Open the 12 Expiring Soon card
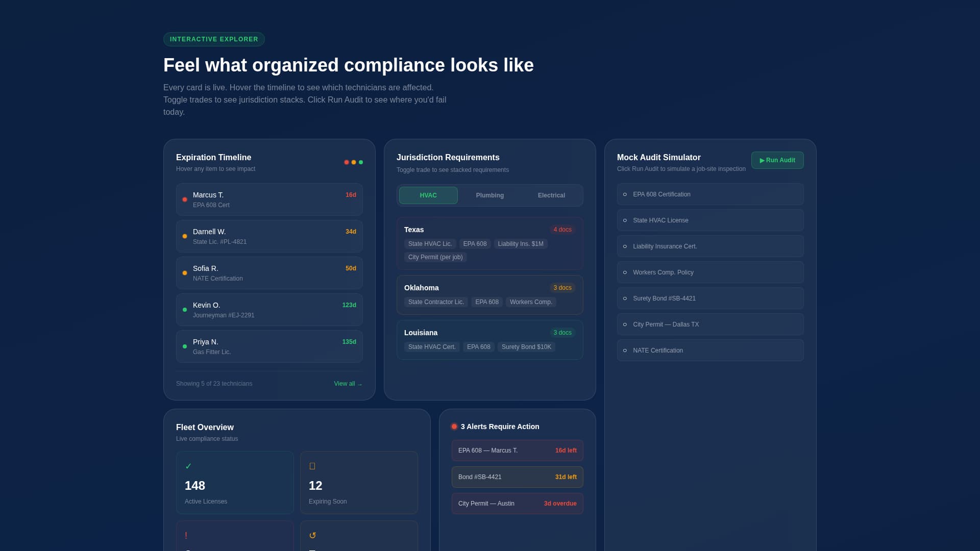The height and width of the screenshot is (551, 980). click(359, 483)
